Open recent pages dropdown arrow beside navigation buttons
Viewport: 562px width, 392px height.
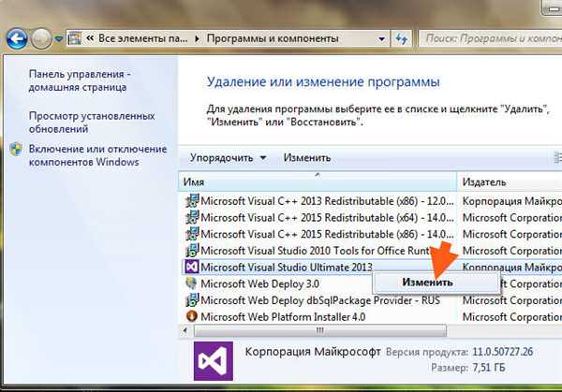59,38
